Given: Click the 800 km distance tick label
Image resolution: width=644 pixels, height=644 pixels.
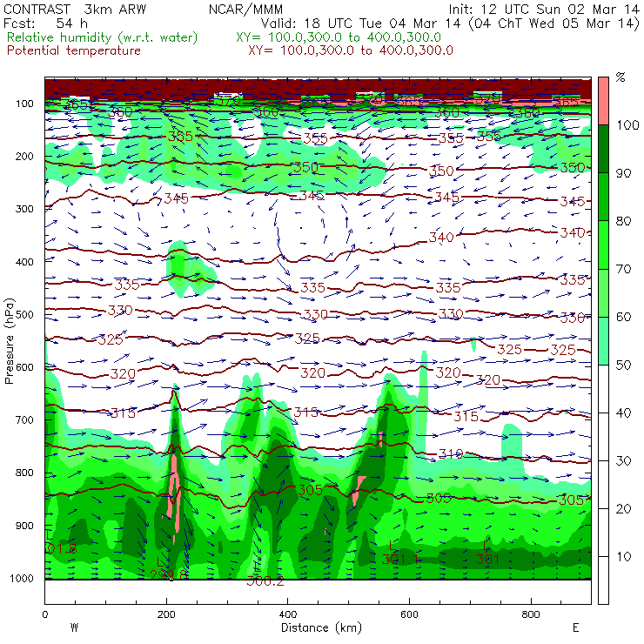Looking at the screenshot, I should coord(531,614).
